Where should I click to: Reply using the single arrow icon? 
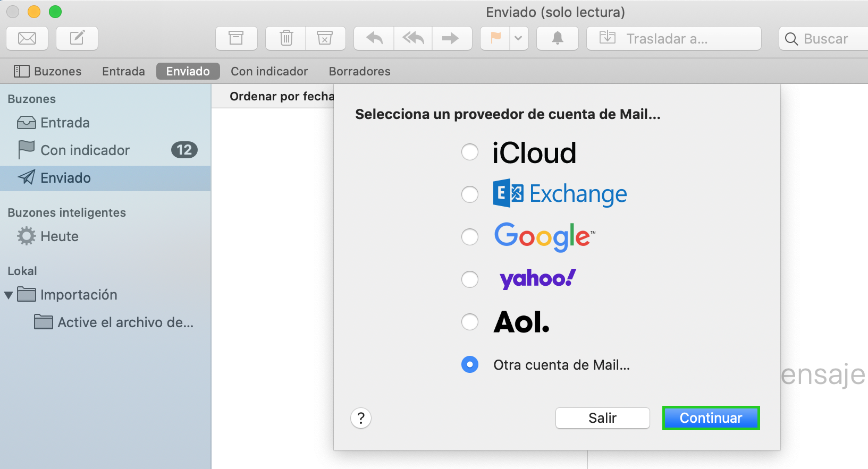click(374, 38)
